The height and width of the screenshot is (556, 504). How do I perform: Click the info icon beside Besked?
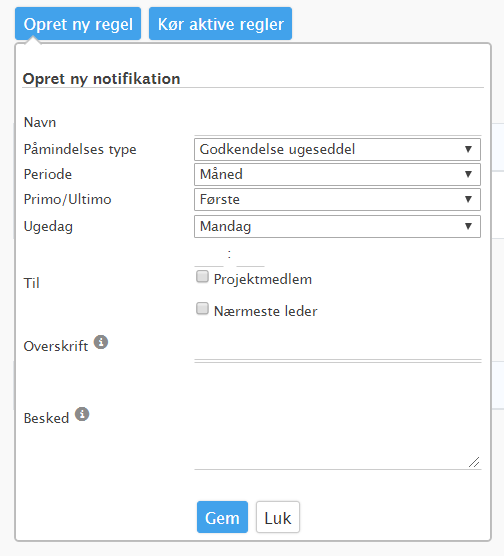tap(82, 414)
